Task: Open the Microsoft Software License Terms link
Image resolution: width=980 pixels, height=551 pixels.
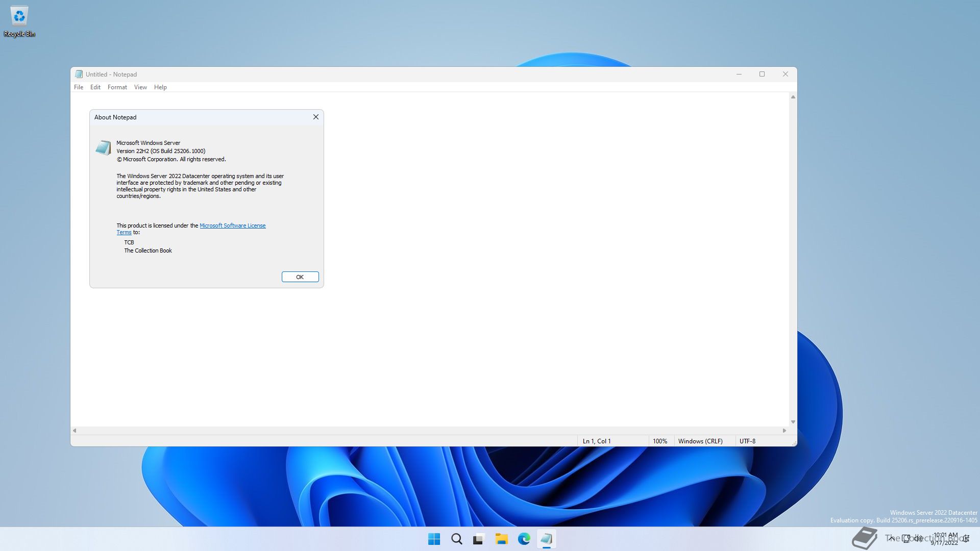Action: (232, 226)
